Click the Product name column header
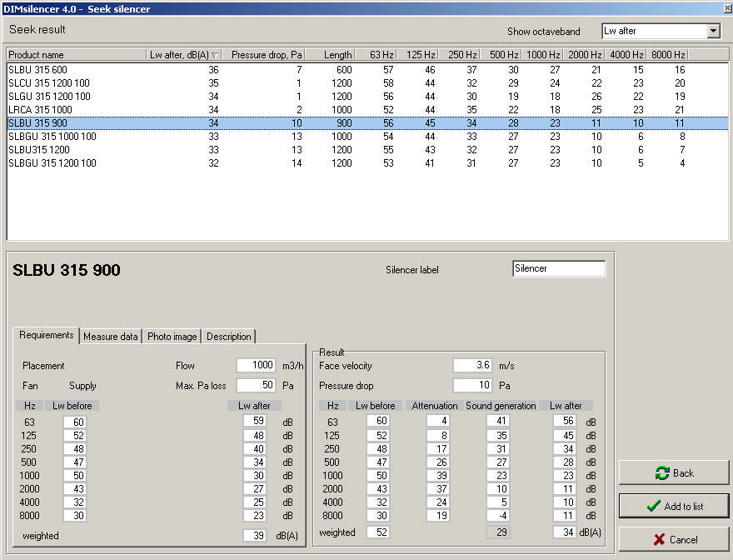This screenshot has height=560, width=733. pyautogui.click(x=76, y=55)
